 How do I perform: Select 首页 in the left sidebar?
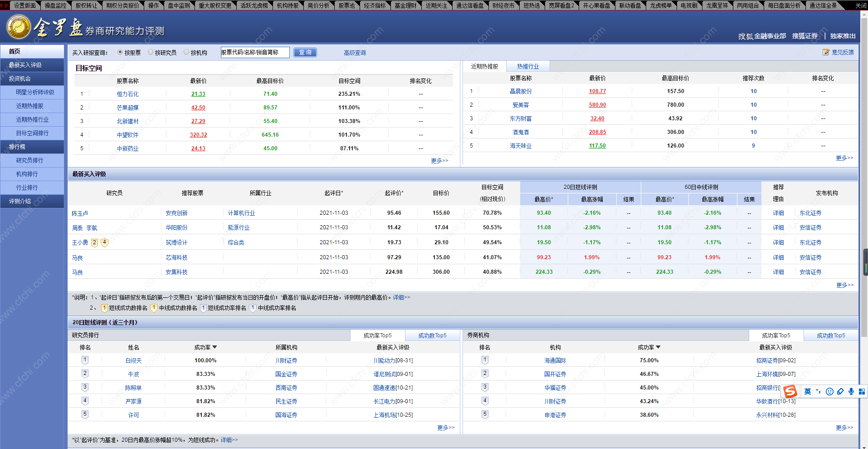[32, 51]
